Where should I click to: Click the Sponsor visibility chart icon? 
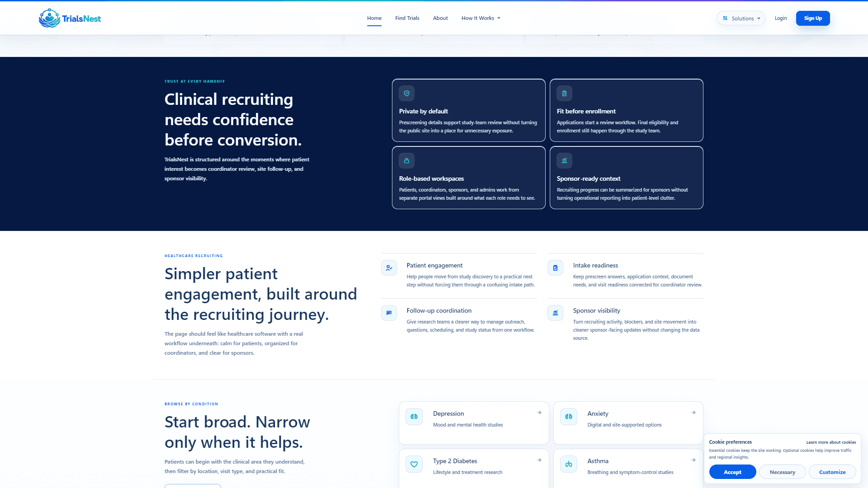555,313
